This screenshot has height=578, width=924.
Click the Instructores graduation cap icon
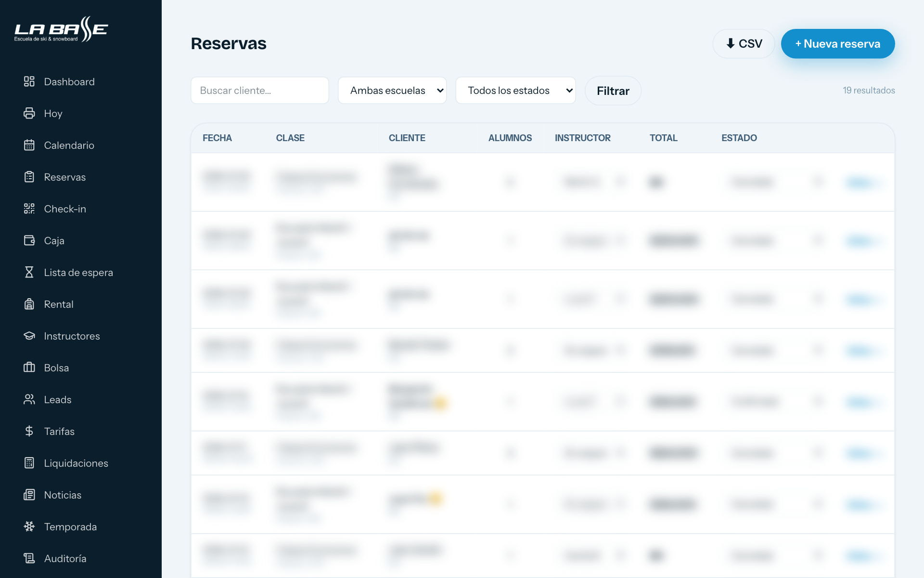[29, 336]
